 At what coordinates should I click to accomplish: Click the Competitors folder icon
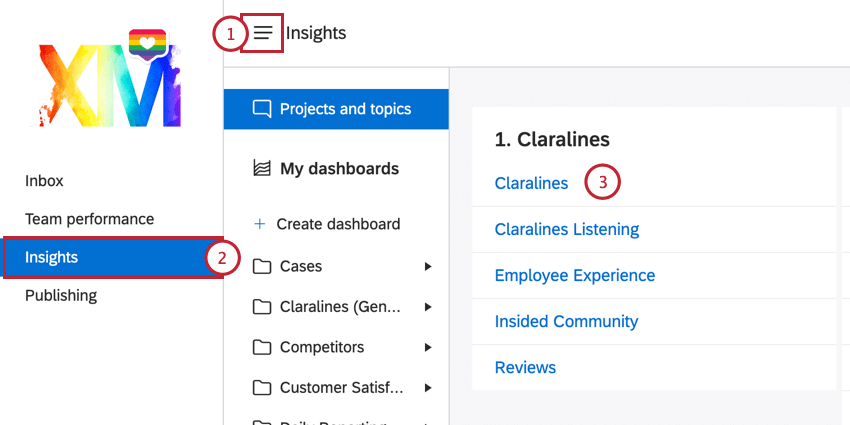click(262, 347)
